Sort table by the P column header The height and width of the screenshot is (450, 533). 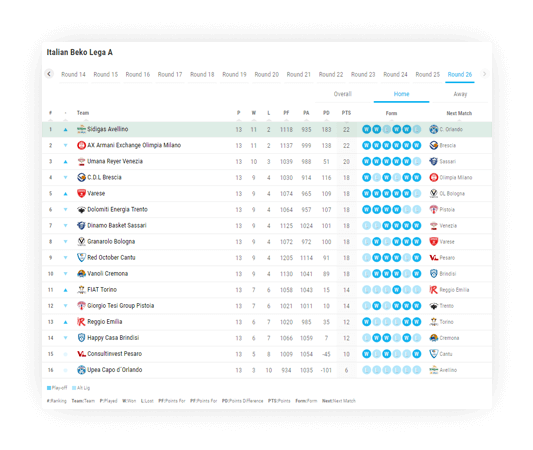tap(239, 113)
